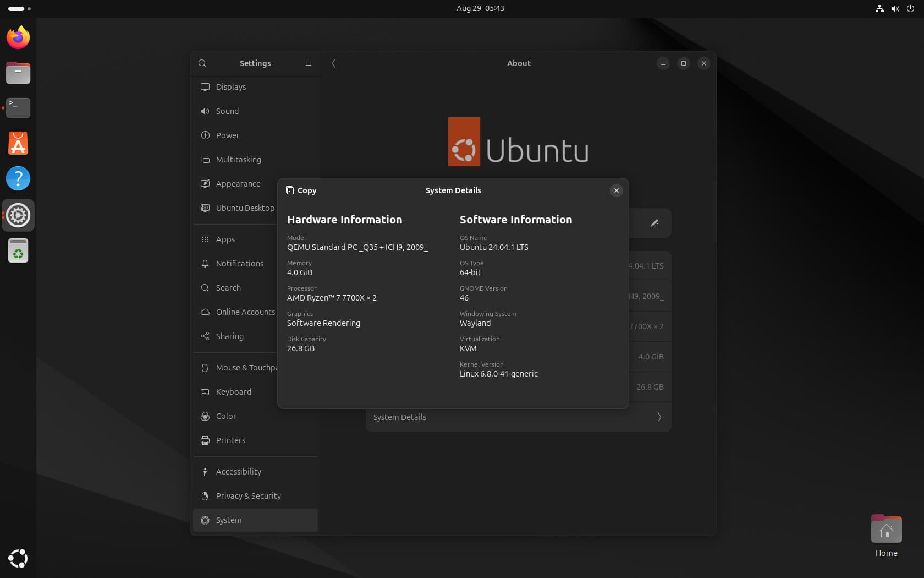Edit the device name with the pencil icon
Image resolution: width=924 pixels, height=578 pixels.
[654, 223]
